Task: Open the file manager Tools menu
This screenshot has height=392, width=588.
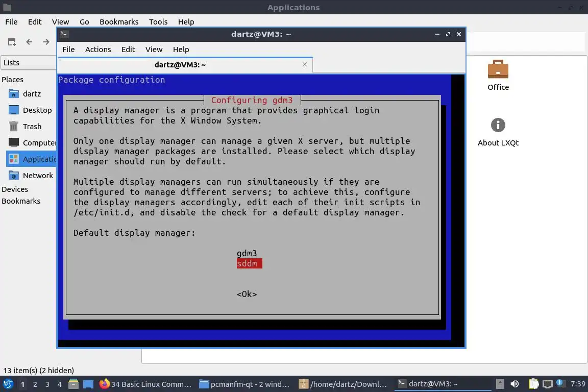Action: click(158, 22)
